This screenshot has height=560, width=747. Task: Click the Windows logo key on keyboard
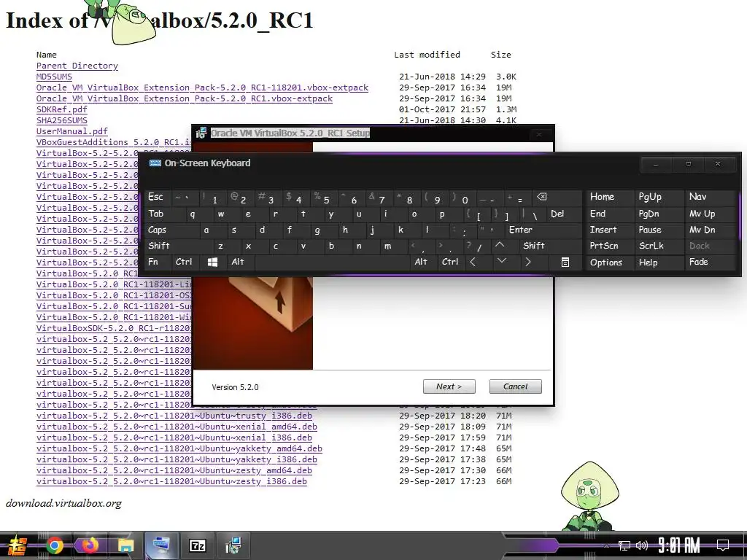(212, 262)
